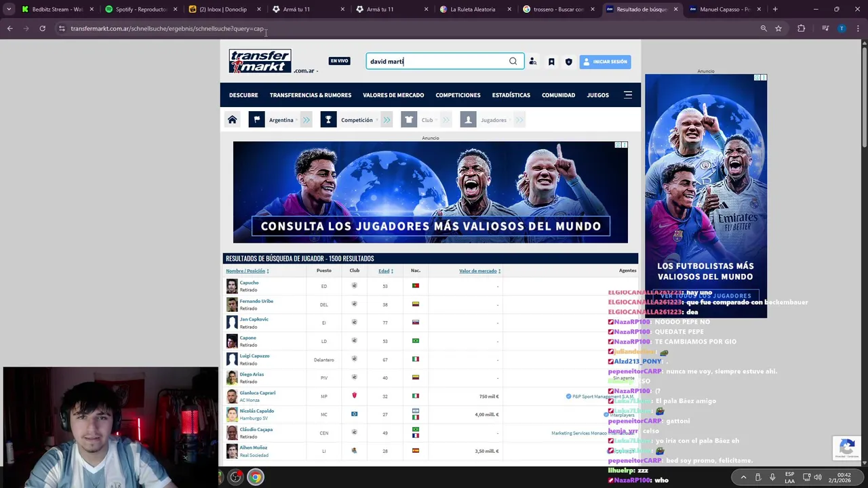
Task: Click the home icon in breadcrumb bar
Action: click(x=232, y=120)
